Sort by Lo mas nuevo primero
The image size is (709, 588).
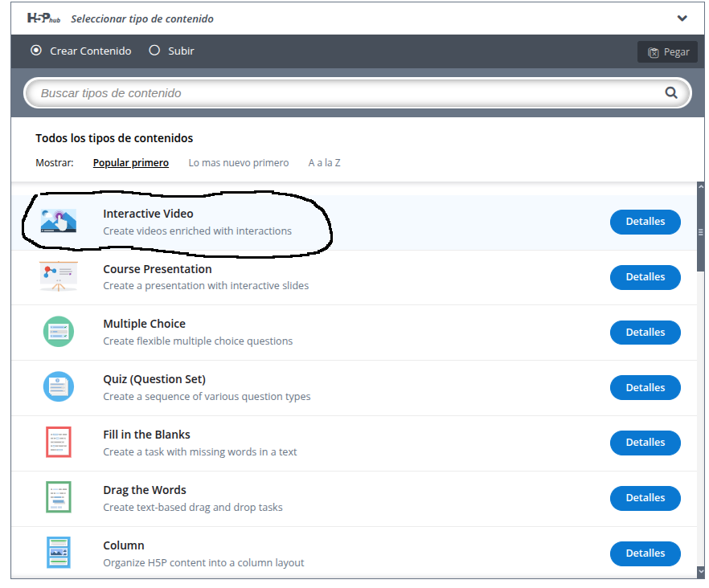(x=238, y=163)
